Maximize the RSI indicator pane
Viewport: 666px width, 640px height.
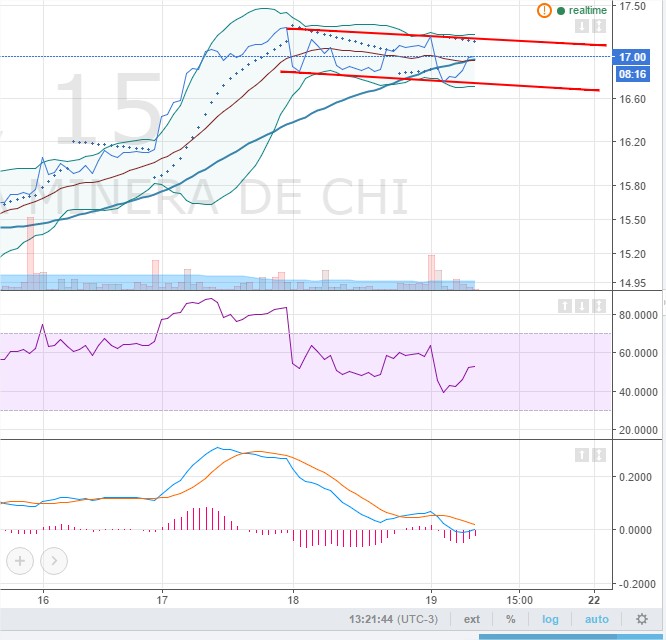(599, 305)
